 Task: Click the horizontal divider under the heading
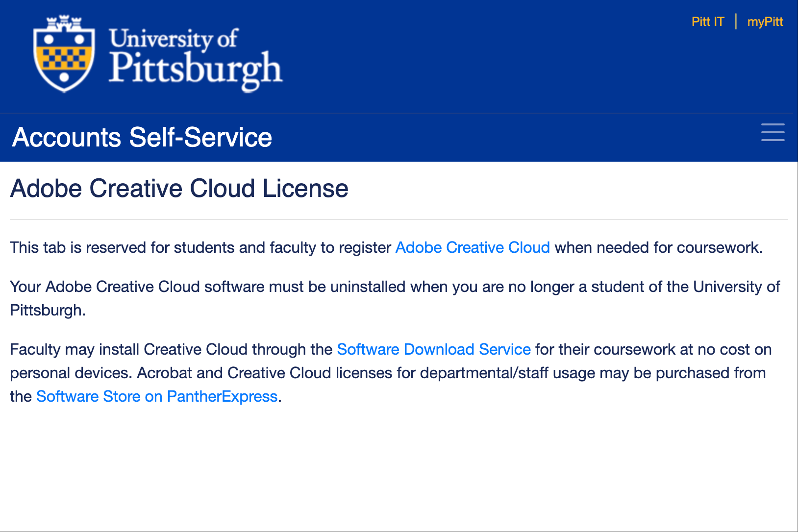pos(399,219)
